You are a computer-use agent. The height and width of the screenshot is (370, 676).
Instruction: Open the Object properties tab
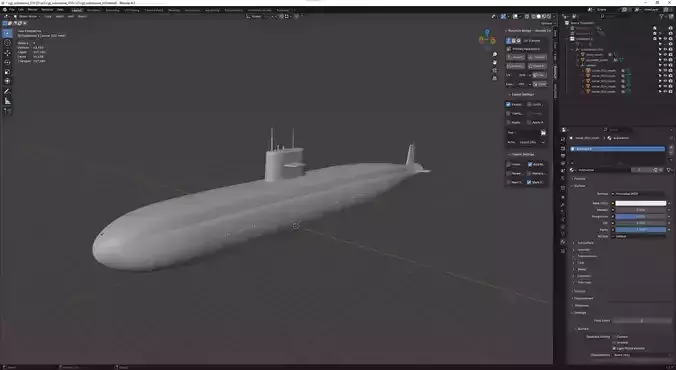pyautogui.click(x=563, y=197)
